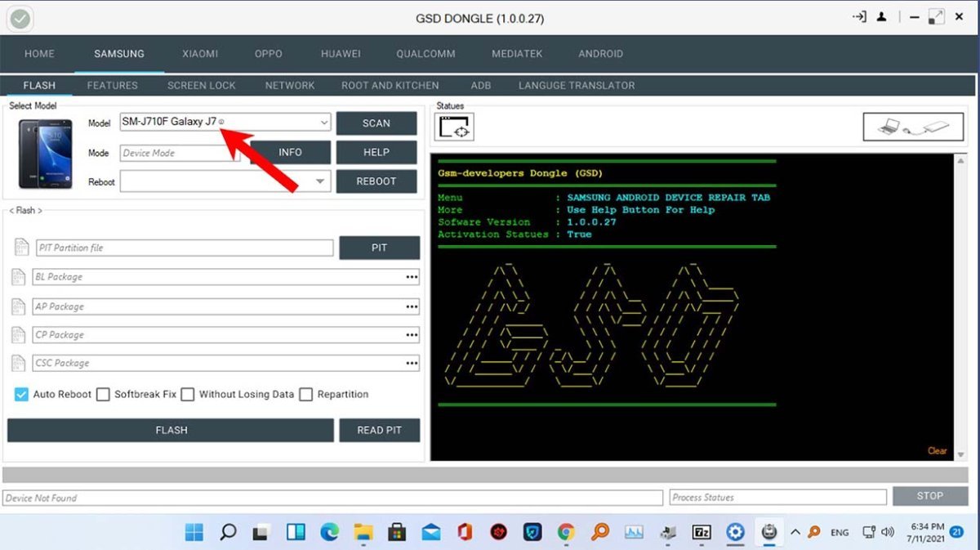Click the CSC Package file icon
980x550 pixels.
point(19,363)
